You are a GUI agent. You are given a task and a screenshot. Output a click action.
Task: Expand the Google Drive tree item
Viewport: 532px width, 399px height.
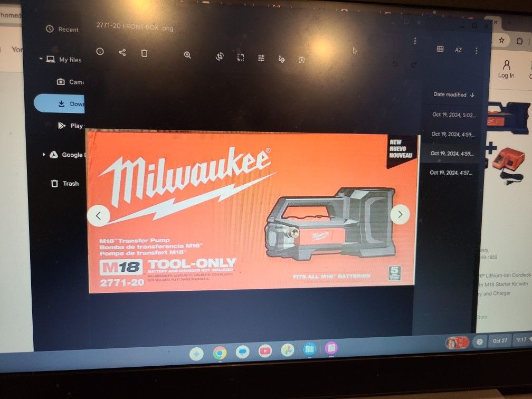click(43, 155)
